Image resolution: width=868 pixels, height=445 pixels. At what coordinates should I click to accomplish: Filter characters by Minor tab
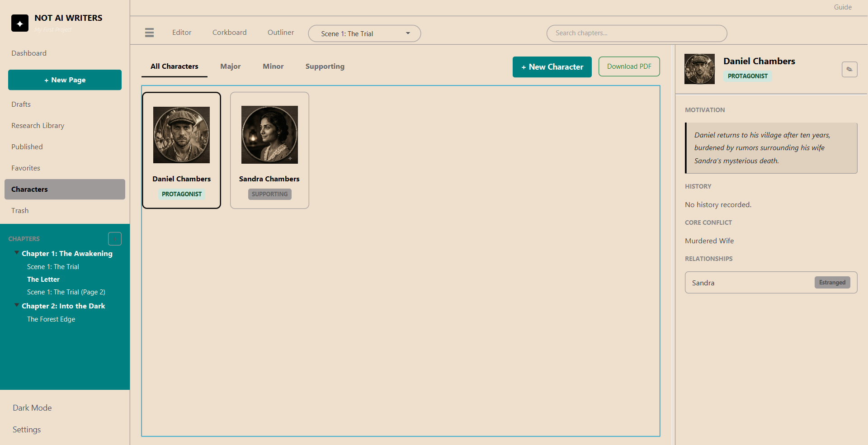(x=274, y=66)
